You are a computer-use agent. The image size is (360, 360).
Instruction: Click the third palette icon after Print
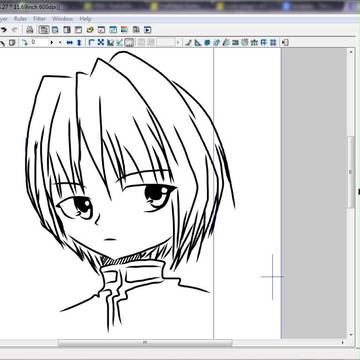click(x=67, y=30)
